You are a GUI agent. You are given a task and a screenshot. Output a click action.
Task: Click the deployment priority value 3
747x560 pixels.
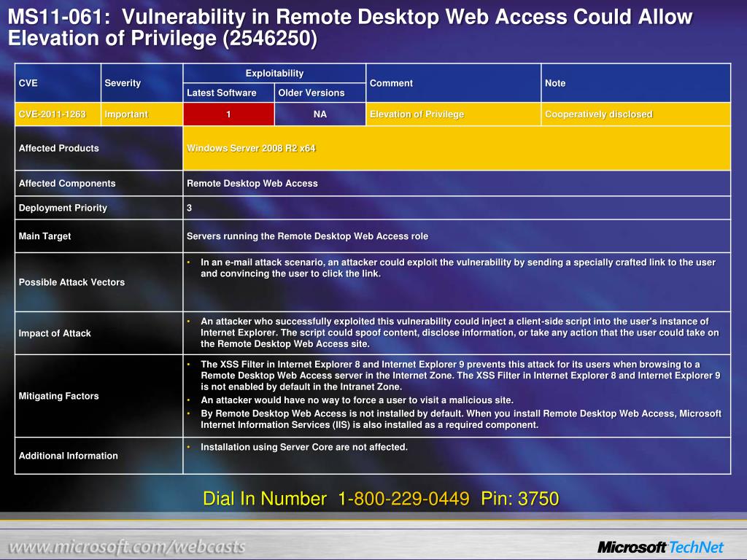pyautogui.click(x=189, y=208)
